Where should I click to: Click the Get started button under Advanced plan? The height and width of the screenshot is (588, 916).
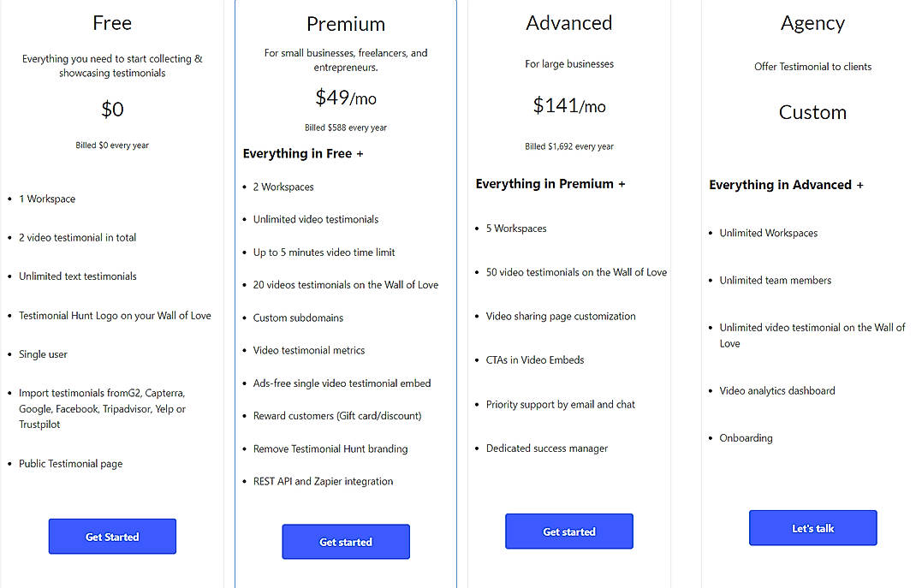pyautogui.click(x=568, y=531)
